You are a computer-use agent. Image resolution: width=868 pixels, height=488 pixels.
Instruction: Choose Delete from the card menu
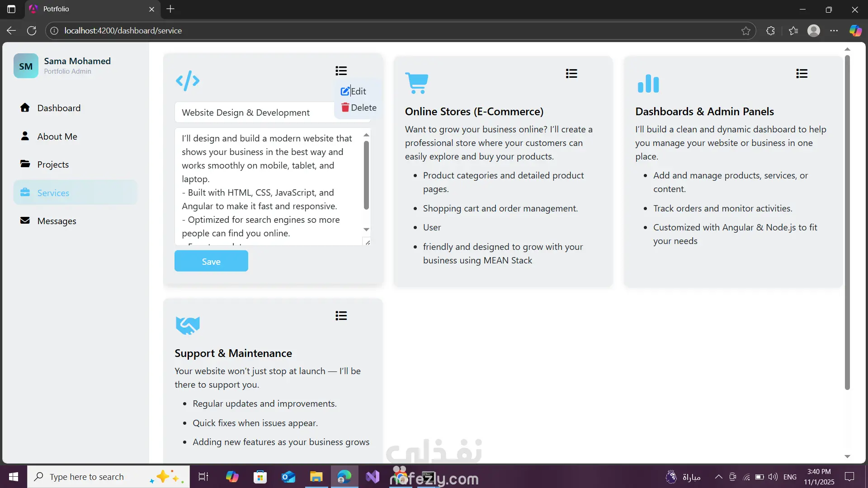click(359, 108)
